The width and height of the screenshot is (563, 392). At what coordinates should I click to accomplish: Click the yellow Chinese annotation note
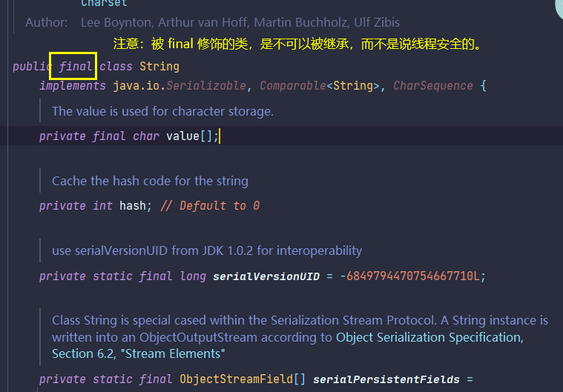pos(297,44)
